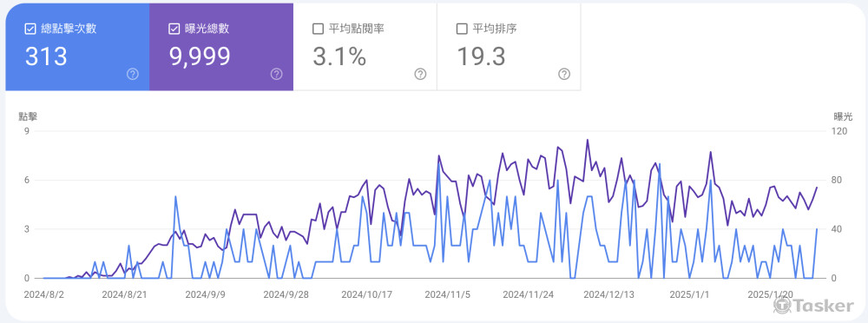Image resolution: width=868 pixels, height=323 pixels.
Task: Click the 3.1% average CTR value
Action: click(x=339, y=56)
